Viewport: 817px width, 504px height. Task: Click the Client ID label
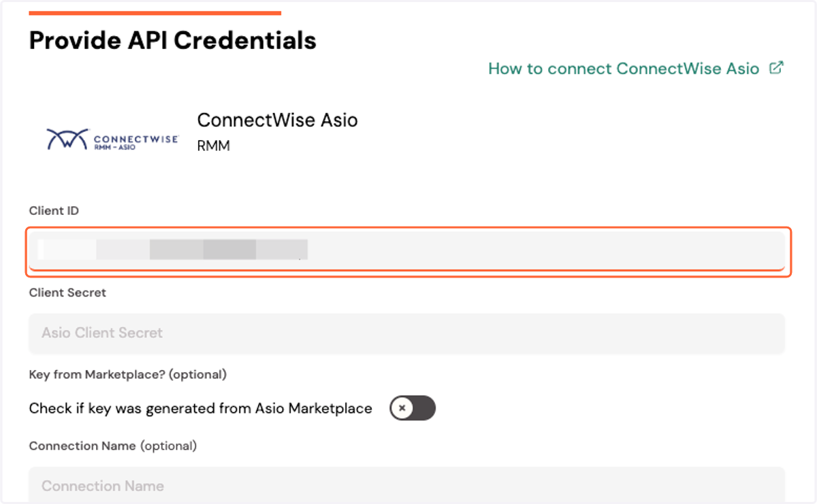54,211
